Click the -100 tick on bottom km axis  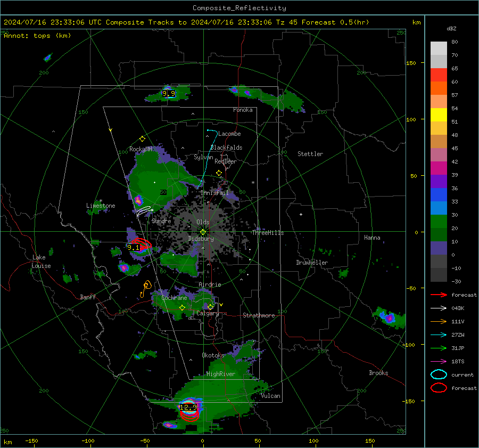click(88, 441)
